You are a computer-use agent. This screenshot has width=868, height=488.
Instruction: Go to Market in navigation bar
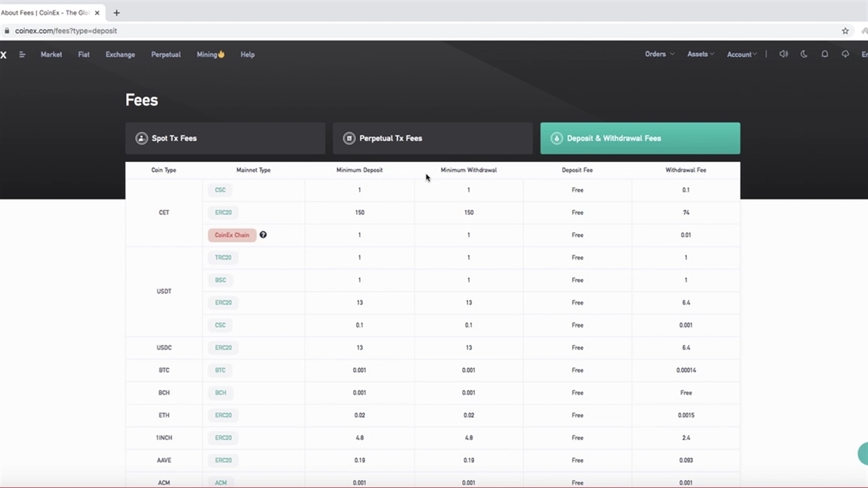[x=51, y=54]
